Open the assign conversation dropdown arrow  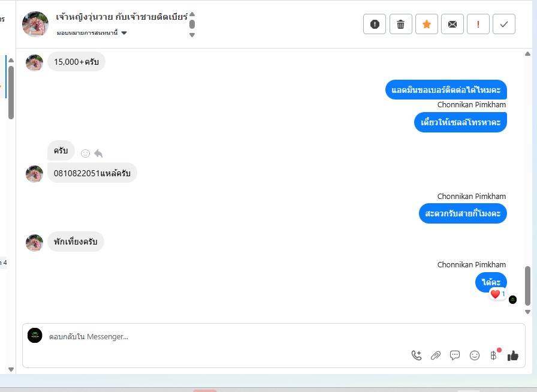point(124,33)
